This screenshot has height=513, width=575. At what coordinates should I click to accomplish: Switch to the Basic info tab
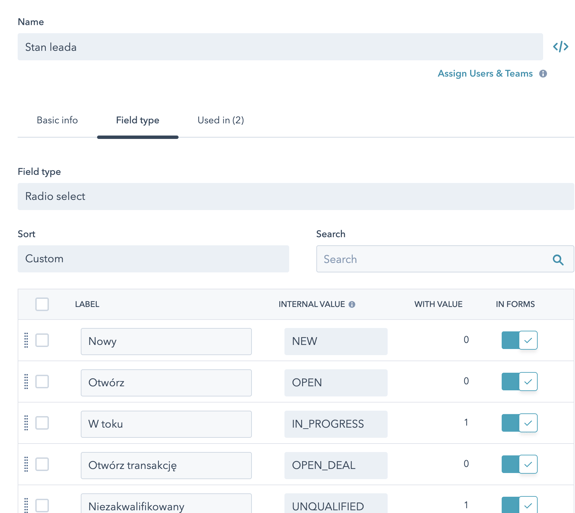coord(57,120)
